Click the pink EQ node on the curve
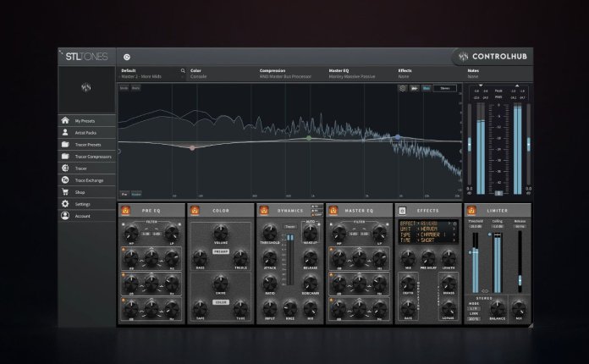589x364 pixels. click(192, 147)
